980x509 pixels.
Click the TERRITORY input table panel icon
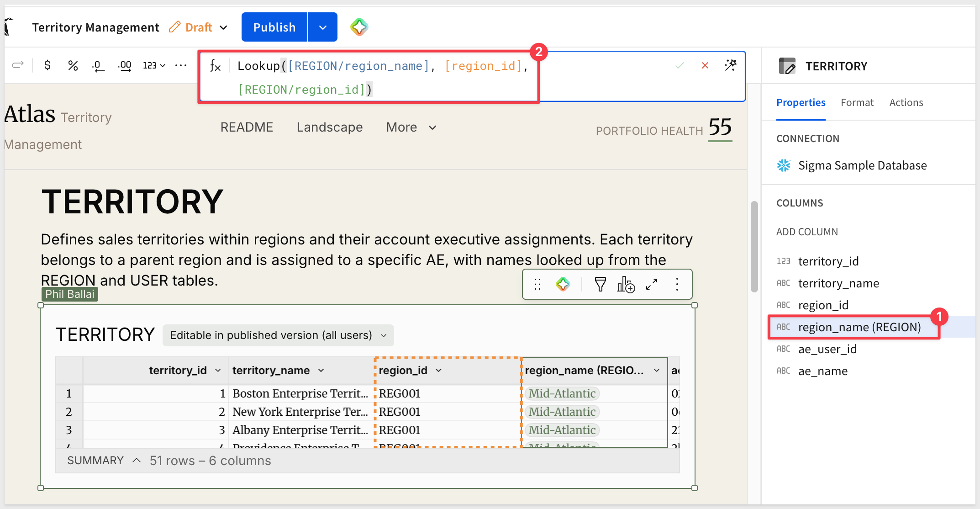tap(787, 66)
